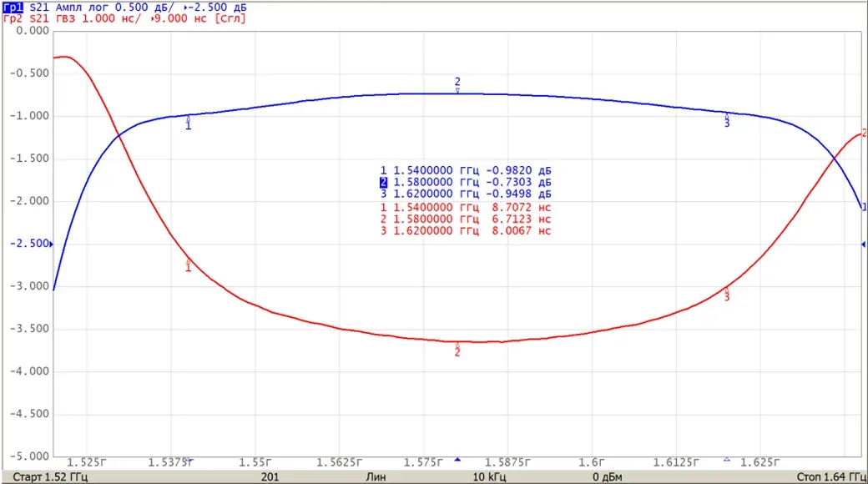Click the marker row reading 8.7072 нс
868x484 pixels.
pos(466,208)
